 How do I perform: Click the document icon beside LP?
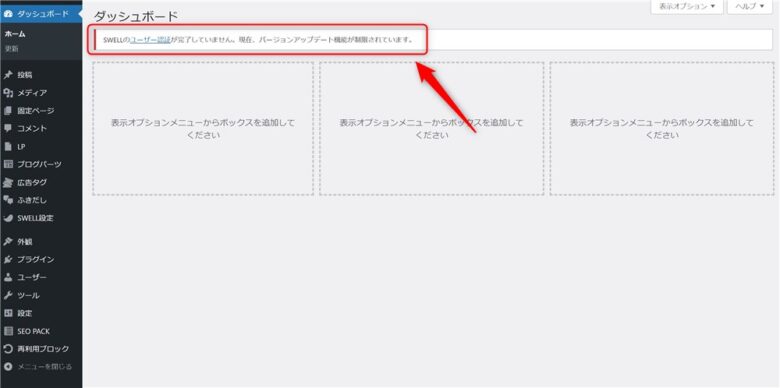[7, 147]
